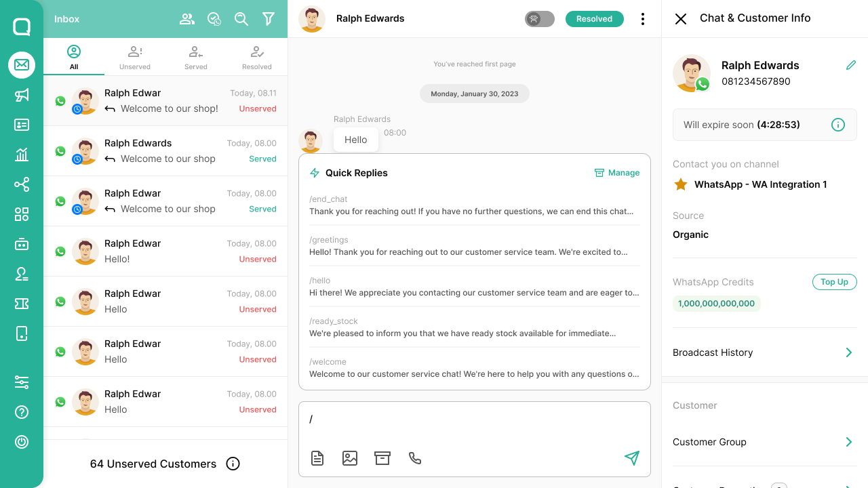Click the 1,000,000,000,000 credits value

717,304
